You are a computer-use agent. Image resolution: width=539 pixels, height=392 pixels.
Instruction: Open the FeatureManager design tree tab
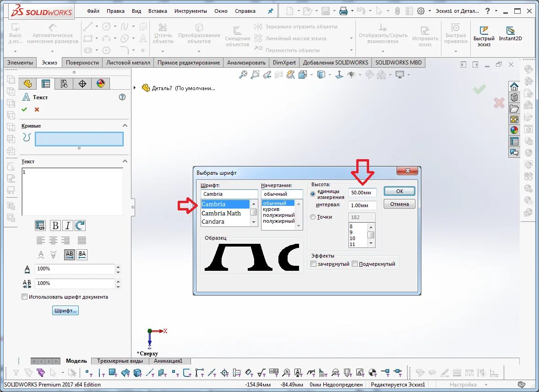point(27,83)
